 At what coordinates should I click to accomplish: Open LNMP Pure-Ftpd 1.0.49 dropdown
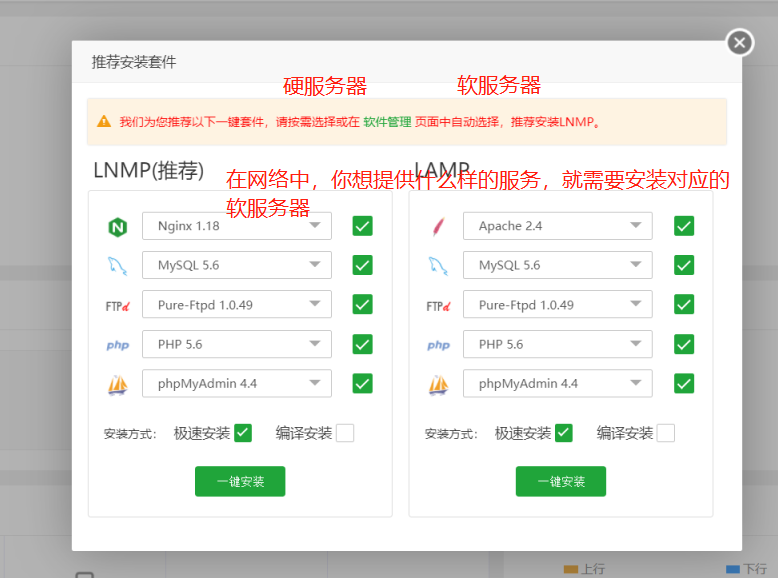(237, 304)
